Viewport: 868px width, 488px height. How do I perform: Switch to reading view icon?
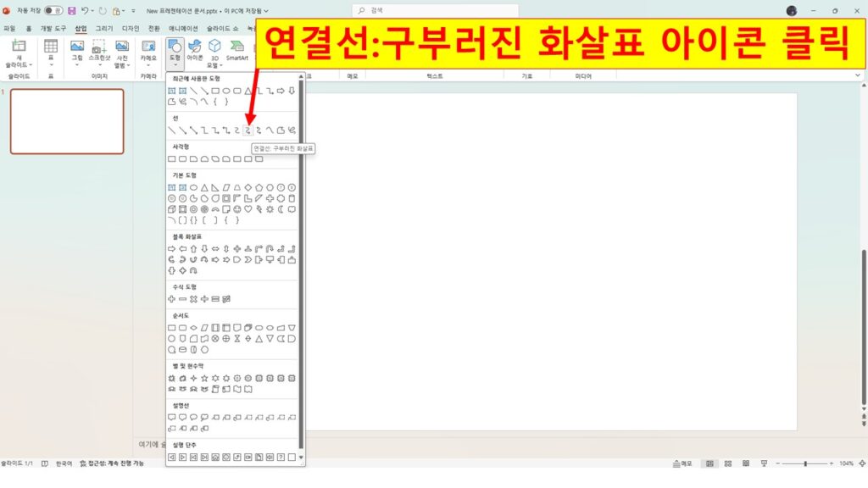point(746,463)
